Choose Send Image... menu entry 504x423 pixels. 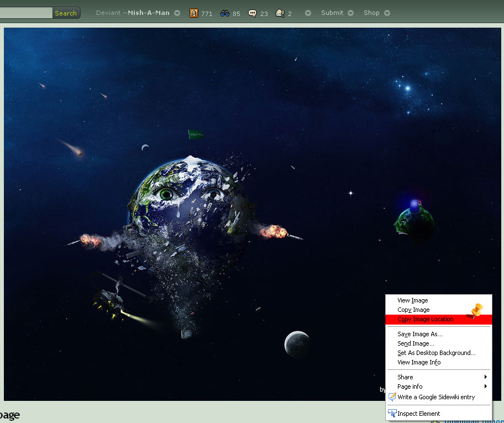[x=438, y=343]
